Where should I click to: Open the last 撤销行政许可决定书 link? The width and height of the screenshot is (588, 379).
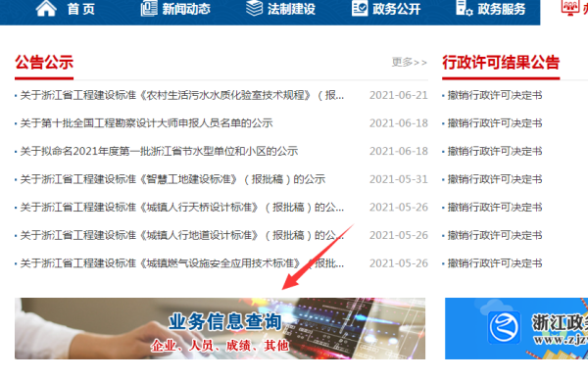tap(495, 263)
